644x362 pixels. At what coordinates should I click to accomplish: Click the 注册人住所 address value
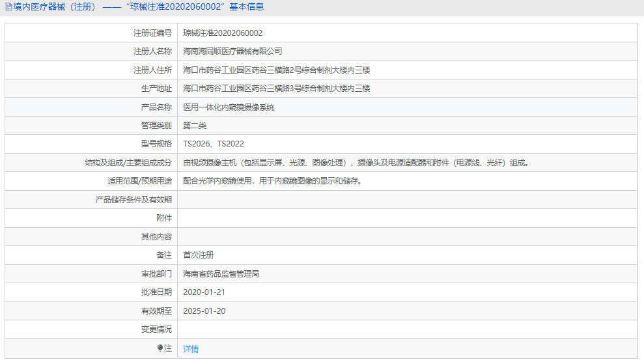coord(276,70)
